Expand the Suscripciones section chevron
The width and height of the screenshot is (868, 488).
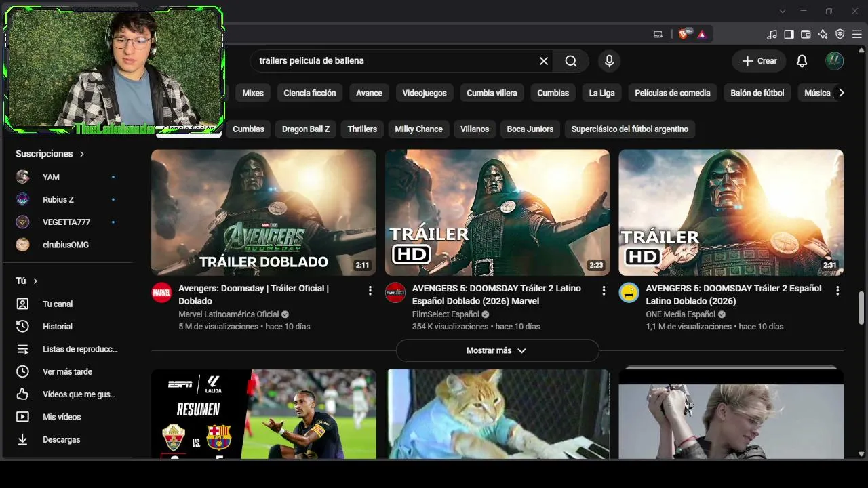click(82, 154)
